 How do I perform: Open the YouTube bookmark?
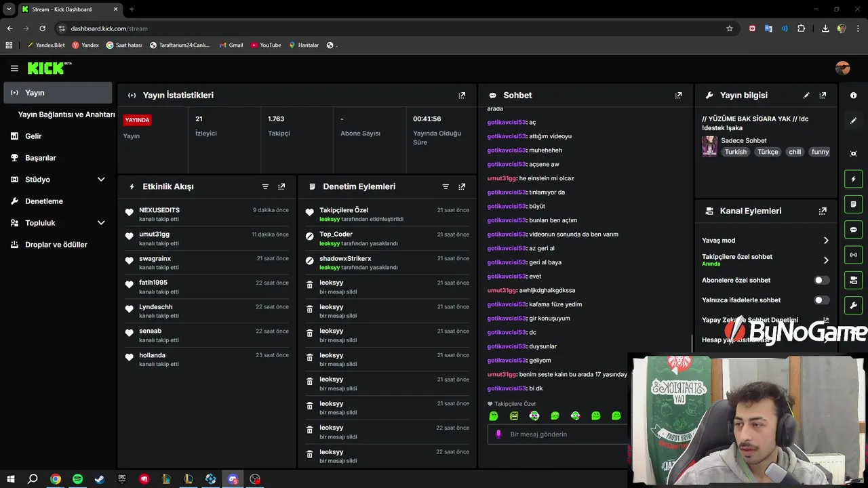point(266,45)
